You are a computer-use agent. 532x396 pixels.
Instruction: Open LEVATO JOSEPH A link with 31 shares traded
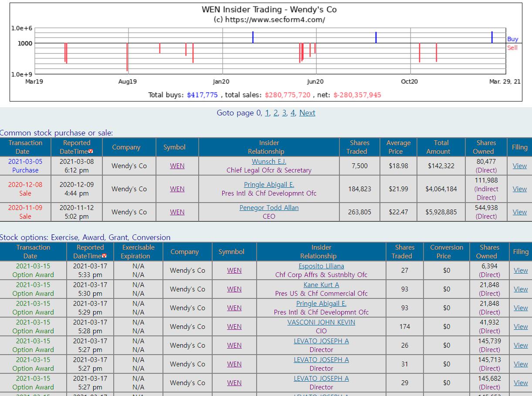click(x=321, y=360)
